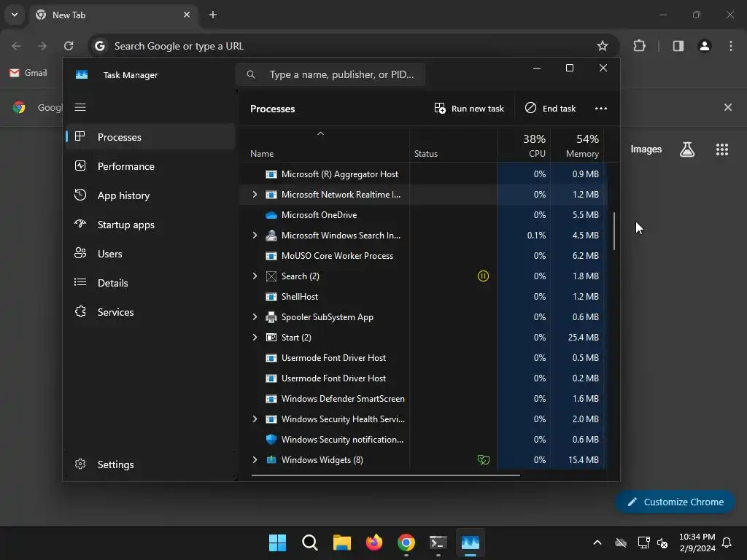Screen dimensions: 747x560
Task: Open the Task Manager hamburger navigation menu
Action: click(x=80, y=107)
